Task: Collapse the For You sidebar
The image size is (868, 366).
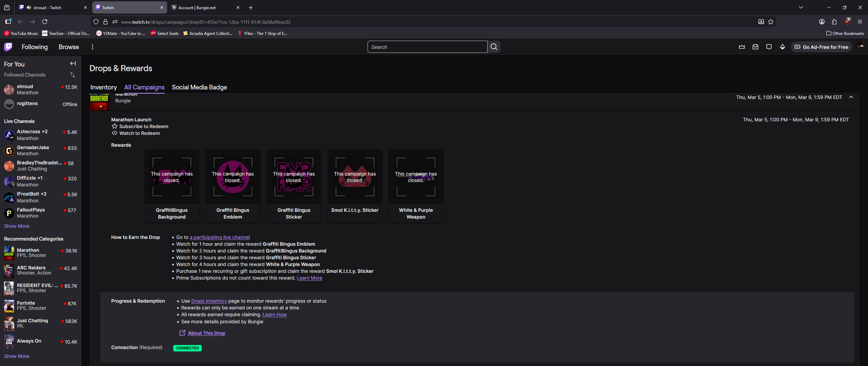Action: [x=73, y=63]
